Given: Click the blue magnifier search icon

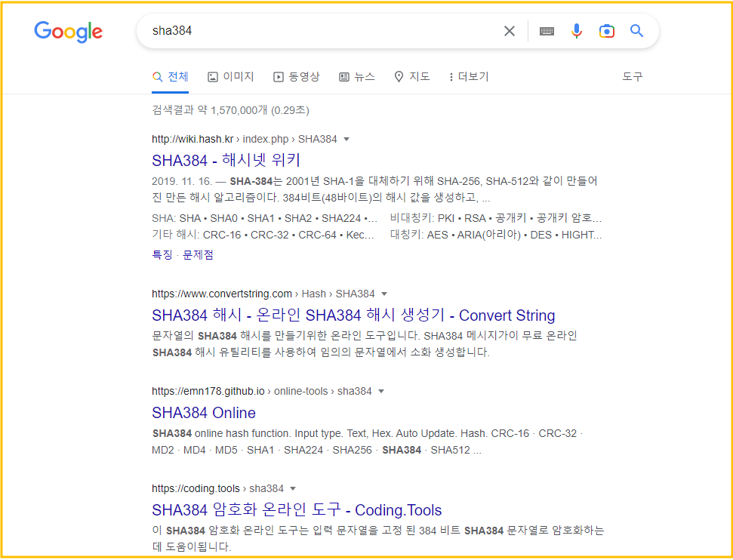Looking at the screenshot, I should [x=636, y=31].
